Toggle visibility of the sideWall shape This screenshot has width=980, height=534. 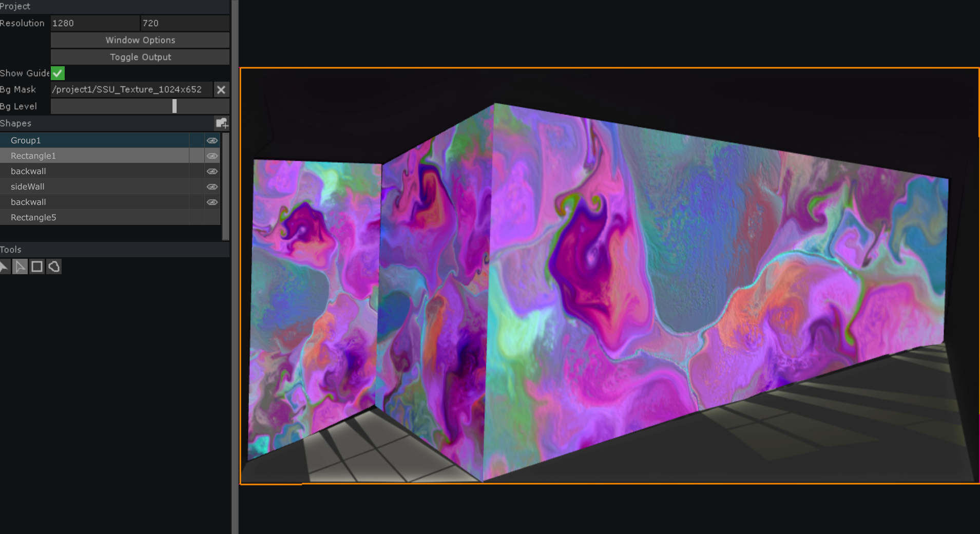[212, 186]
